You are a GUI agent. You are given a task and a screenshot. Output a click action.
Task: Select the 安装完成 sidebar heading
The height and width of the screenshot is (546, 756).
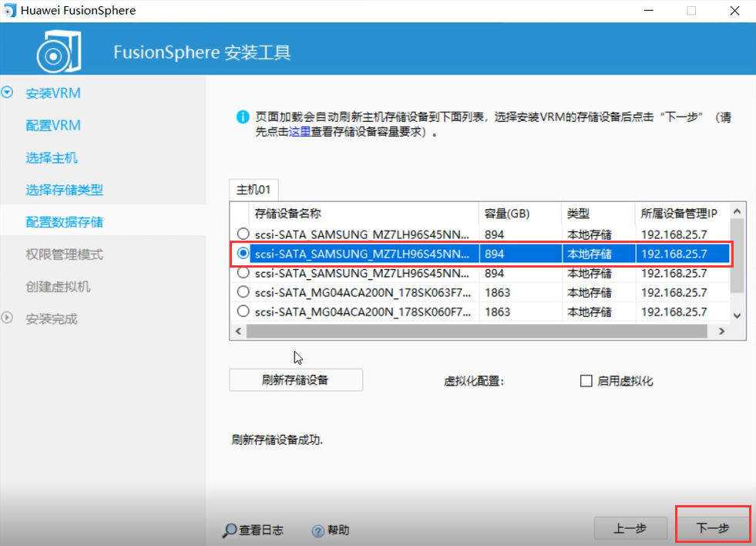pos(51,319)
